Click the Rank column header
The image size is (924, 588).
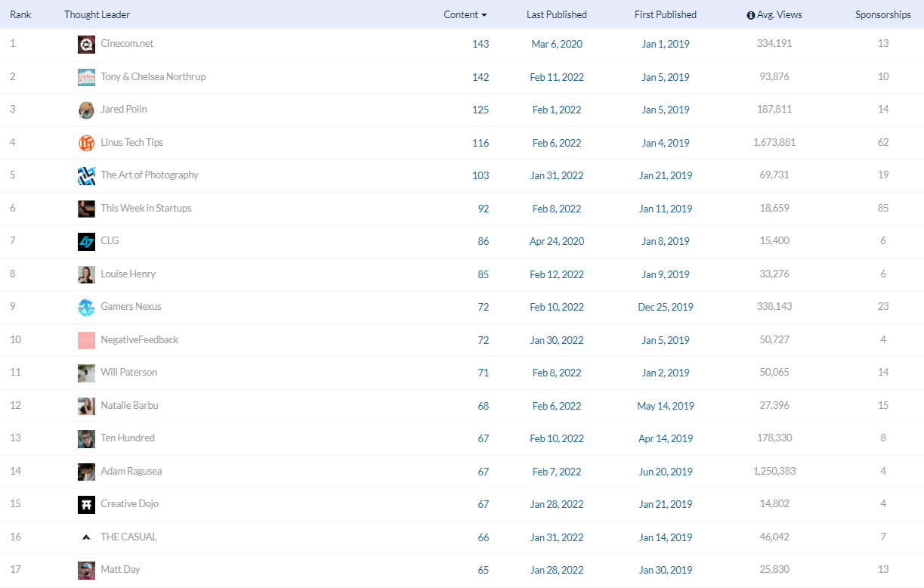point(20,14)
